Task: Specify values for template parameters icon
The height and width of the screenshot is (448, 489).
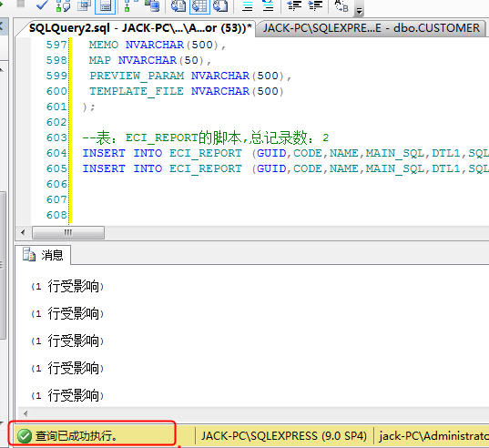Action: (341, 6)
